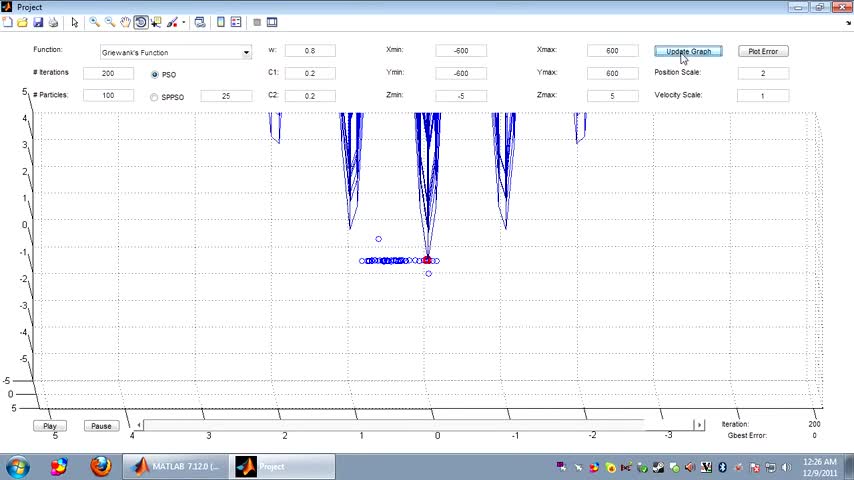Select the Edit Plot arrow tool
The height and width of the screenshot is (480, 854).
[x=75, y=22]
